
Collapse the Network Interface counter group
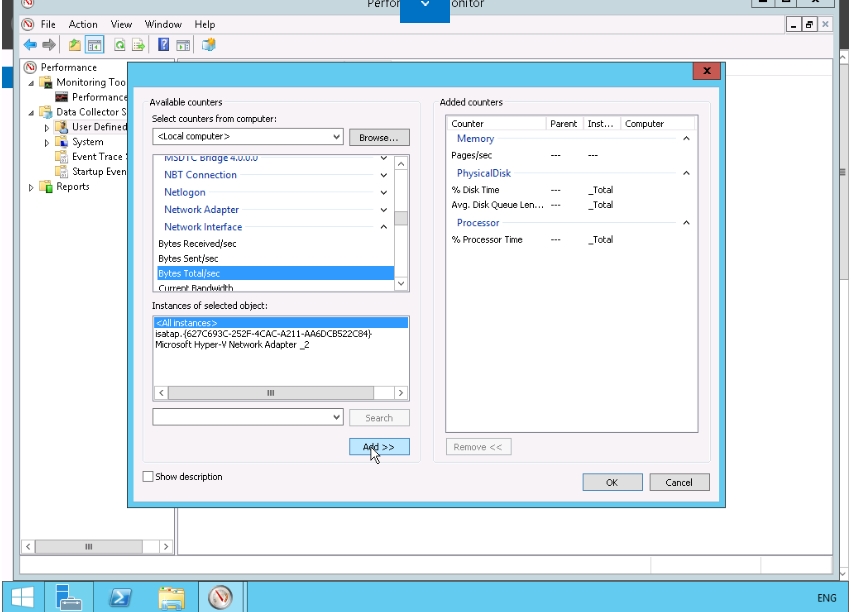[x=384, y=227]
